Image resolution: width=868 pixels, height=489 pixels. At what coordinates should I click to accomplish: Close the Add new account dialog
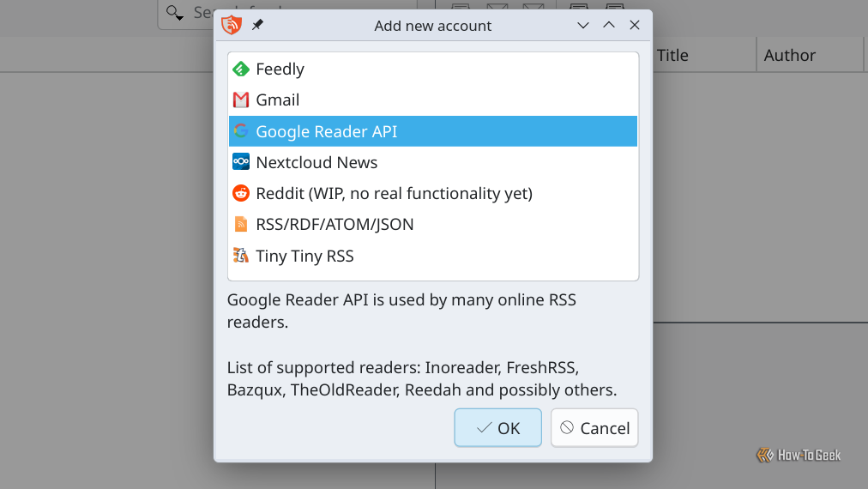tap(635, 26)
